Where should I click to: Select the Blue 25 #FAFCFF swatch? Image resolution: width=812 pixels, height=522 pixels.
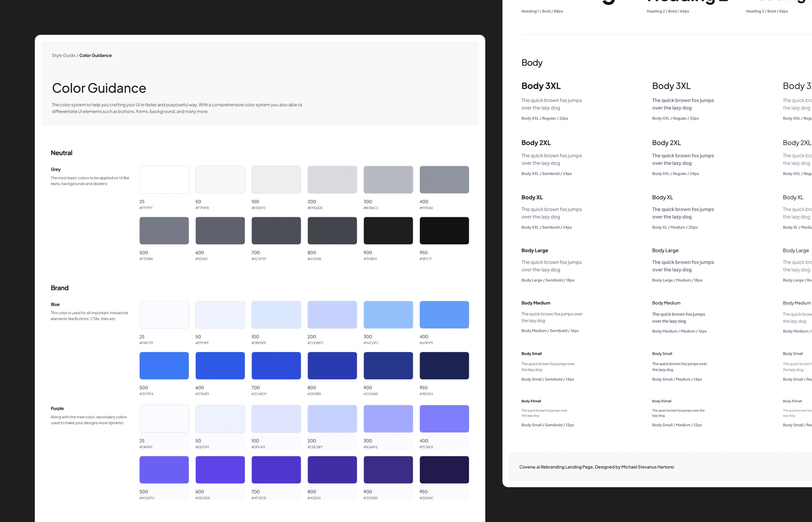(164, 315)
